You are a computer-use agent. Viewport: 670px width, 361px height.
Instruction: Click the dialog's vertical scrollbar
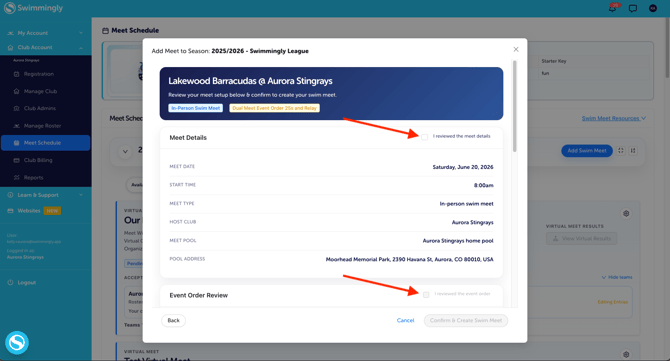(514, 106)
